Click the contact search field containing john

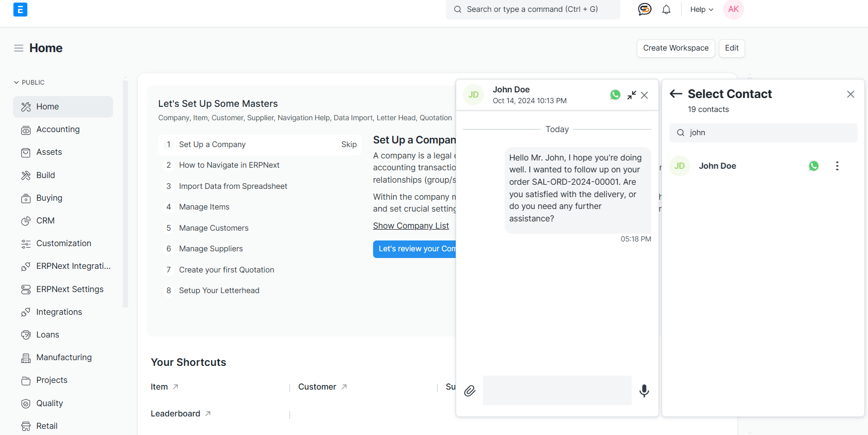(763, 133)
